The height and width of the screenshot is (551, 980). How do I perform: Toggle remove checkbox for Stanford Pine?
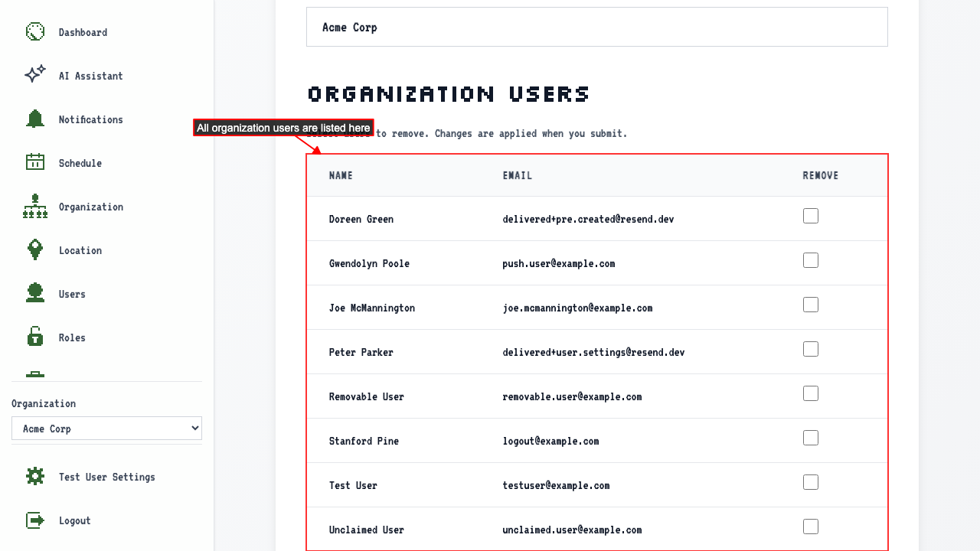tap(811, 438)
